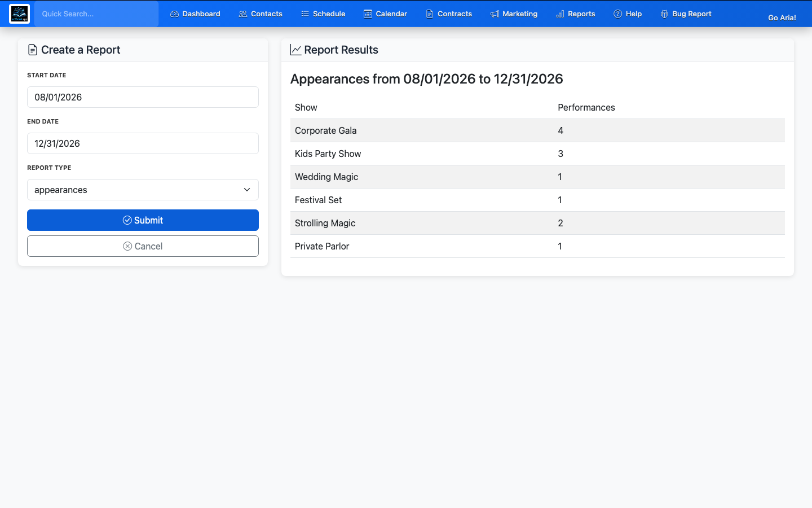Viewport: 812px width, 508px height.
Task: Click the document icon beside Create a Report
Action: 33,50
